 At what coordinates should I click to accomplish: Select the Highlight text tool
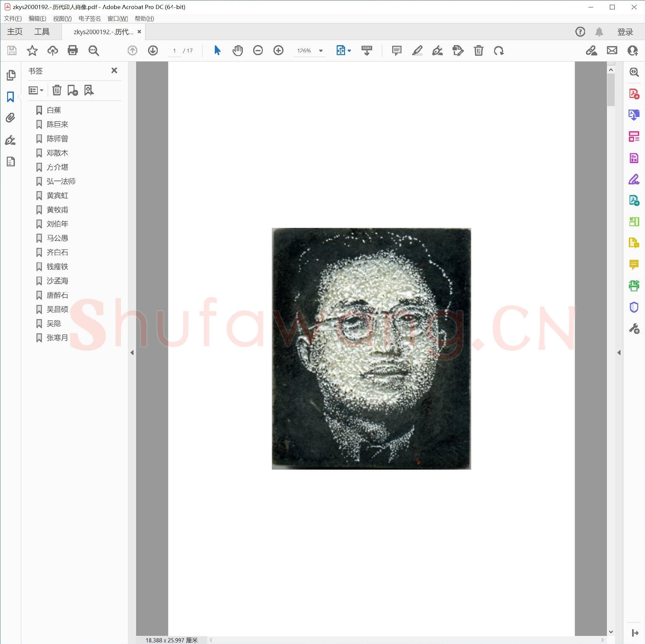tap(417, 51)
